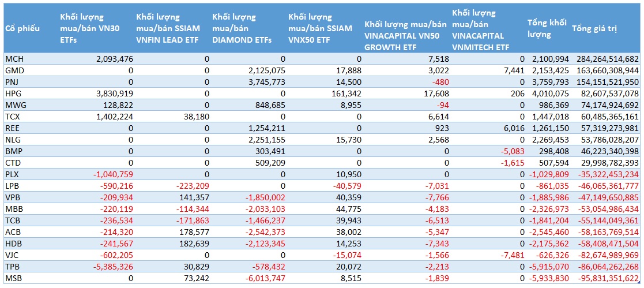Select the value 141,357 in VPB row
Image resolution: width=644 pixels, height=288 pixels.
coord(195,197)
